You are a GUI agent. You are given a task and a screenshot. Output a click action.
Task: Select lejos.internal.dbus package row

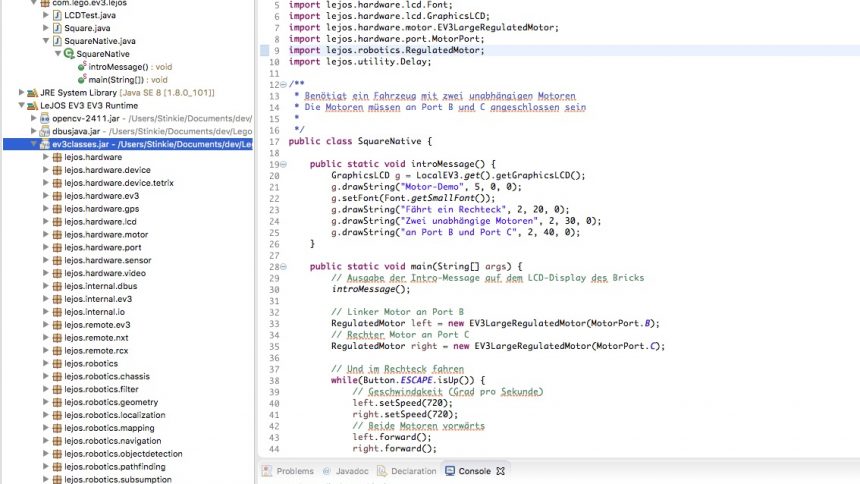100,286
